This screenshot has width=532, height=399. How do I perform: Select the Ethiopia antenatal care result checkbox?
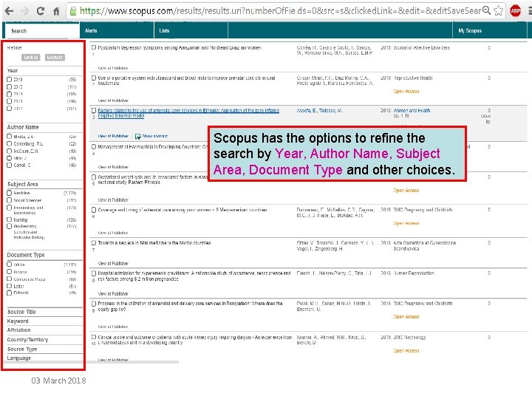tap(94, 110)
